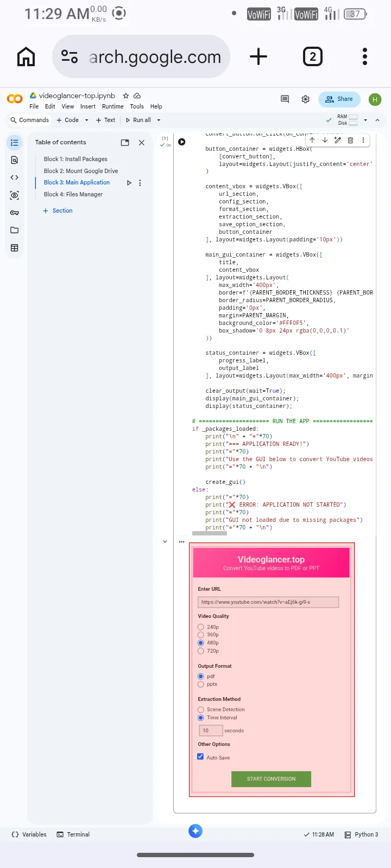Open Commands search
This screenshot has height=868, width=391.
[x=29, y=120]
